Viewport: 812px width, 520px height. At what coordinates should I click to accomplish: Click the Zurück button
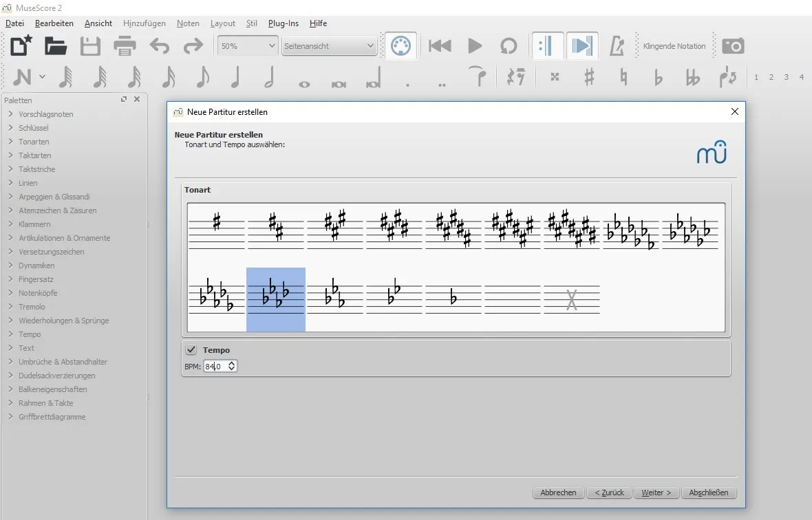[609, 492]
